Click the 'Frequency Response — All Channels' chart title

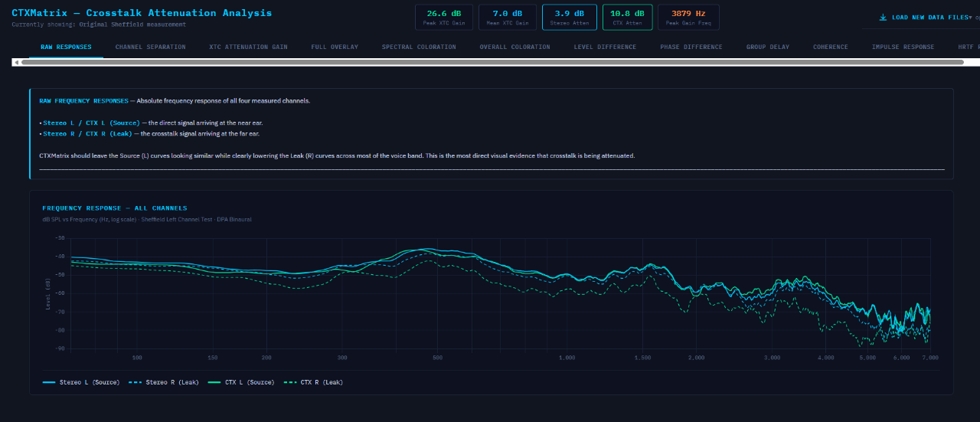[x=115, y=208]
